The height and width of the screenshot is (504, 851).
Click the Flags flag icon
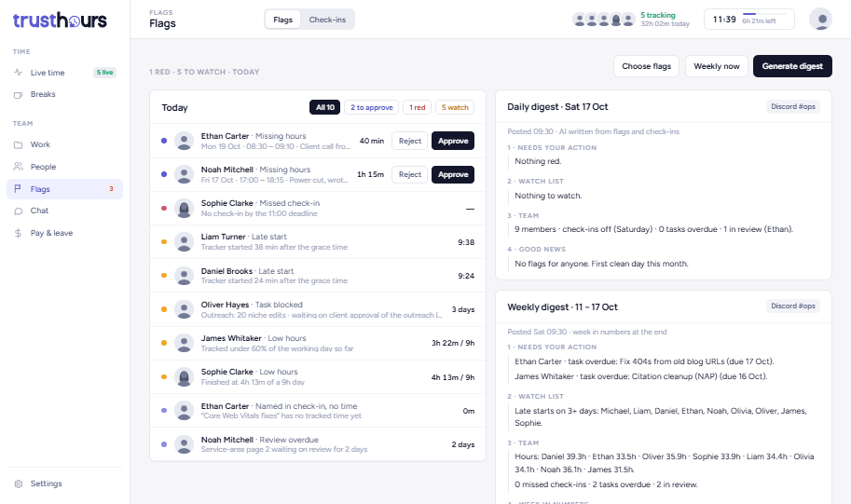pyautogui.click(x=18, y=189)
